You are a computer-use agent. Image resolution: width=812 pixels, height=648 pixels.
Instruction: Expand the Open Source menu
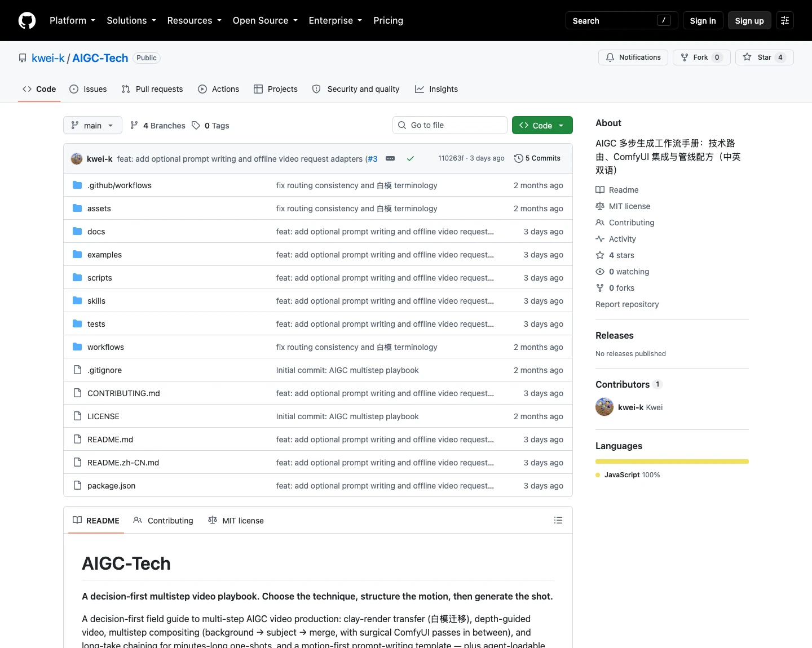[265, 20]
